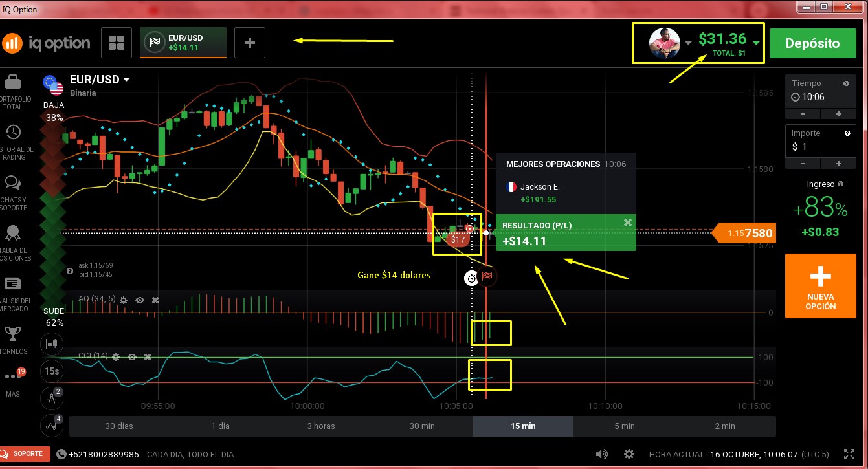Add a new asset tab with plus button
868x469 pixels.
coord(250,43)
